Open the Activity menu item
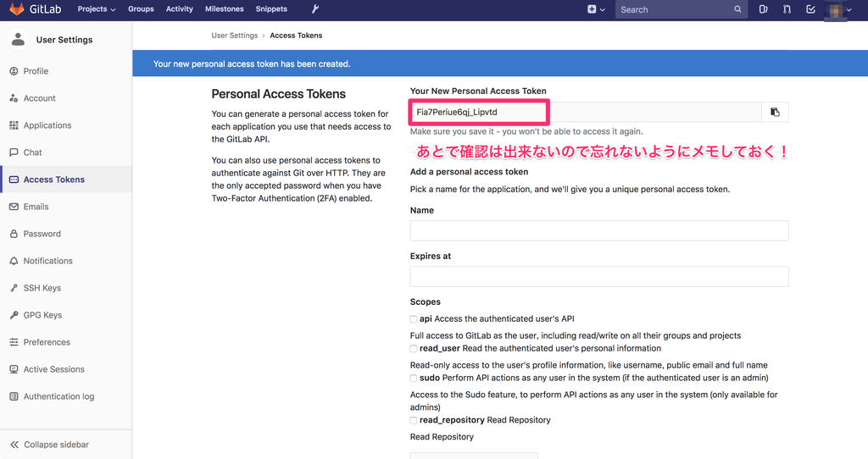Screen dimensions: 868x459 180,8
